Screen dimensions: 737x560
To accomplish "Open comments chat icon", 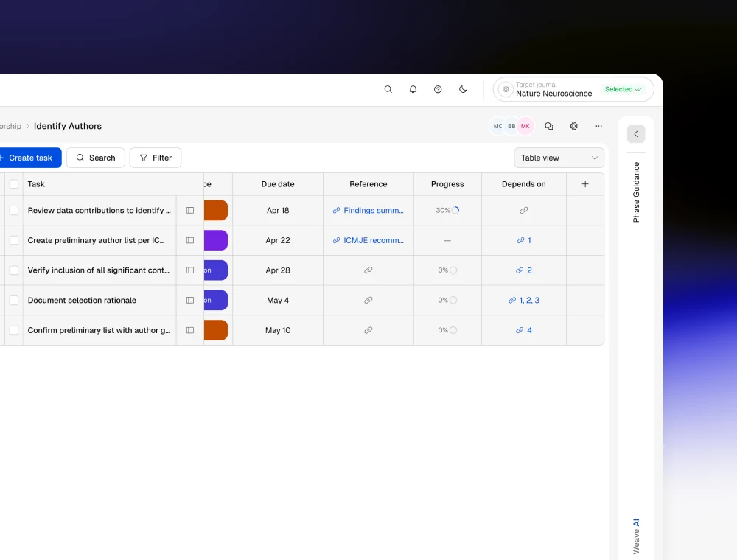I will tap(548, 126).
